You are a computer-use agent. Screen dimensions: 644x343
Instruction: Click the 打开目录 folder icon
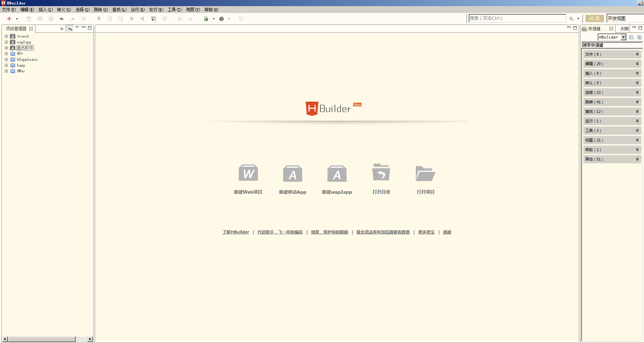381,172
